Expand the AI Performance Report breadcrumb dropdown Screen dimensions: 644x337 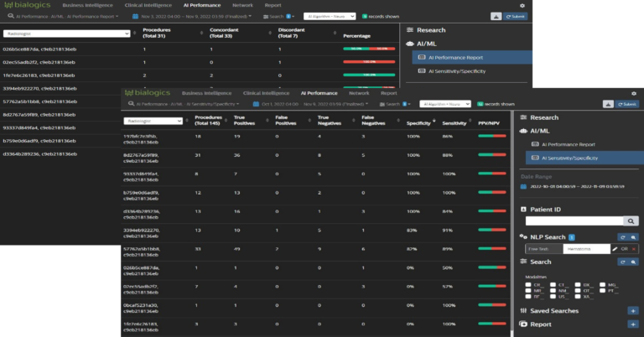click(67, 17)
